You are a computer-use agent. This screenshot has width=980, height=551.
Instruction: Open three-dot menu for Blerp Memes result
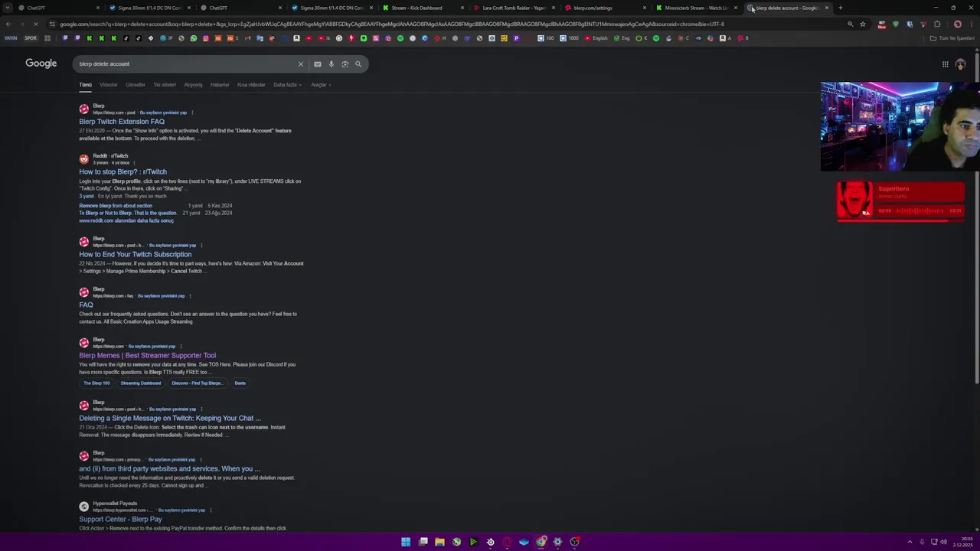coord(181,347)
